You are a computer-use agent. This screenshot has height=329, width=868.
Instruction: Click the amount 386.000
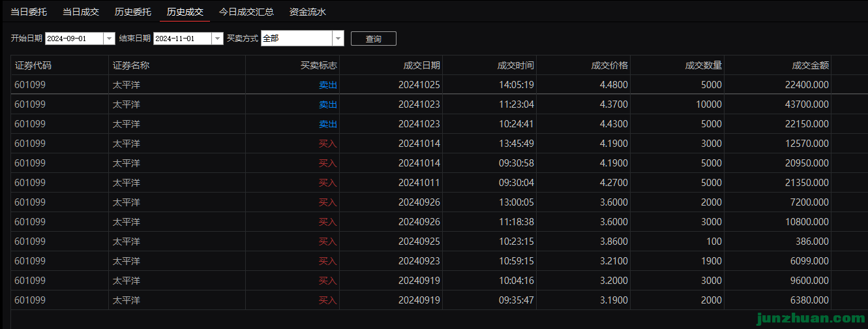tap(813, 242)
